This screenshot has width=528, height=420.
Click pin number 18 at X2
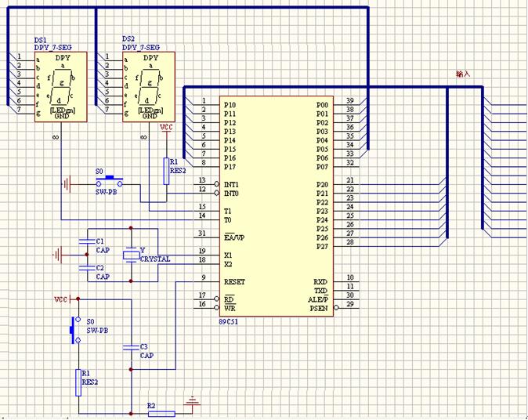click(202, 259)
